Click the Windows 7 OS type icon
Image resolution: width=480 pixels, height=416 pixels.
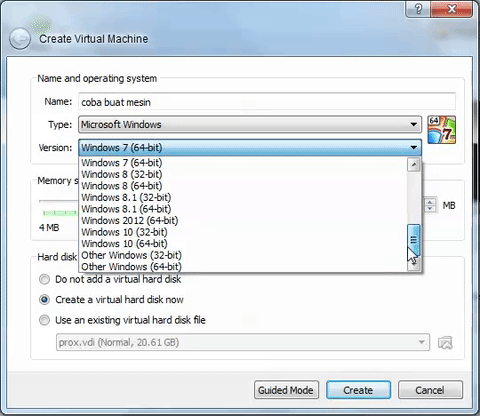[x=441, y=130]
